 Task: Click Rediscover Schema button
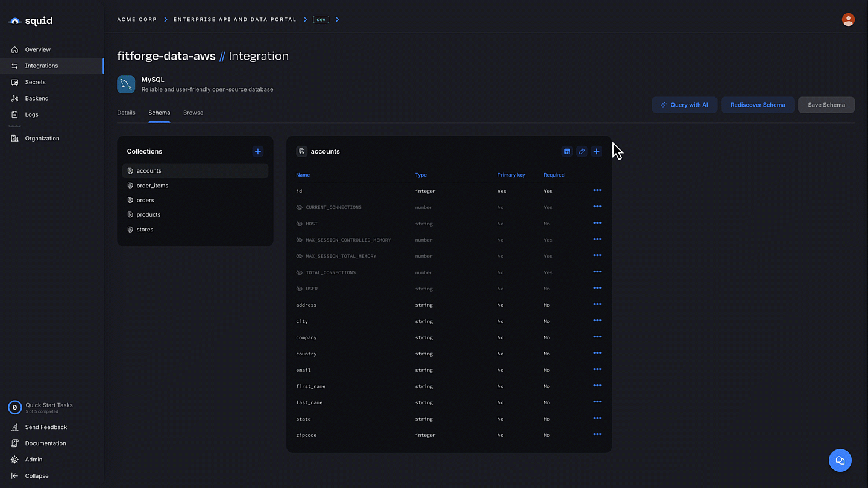pyautogui.click(x=758, y=105)
